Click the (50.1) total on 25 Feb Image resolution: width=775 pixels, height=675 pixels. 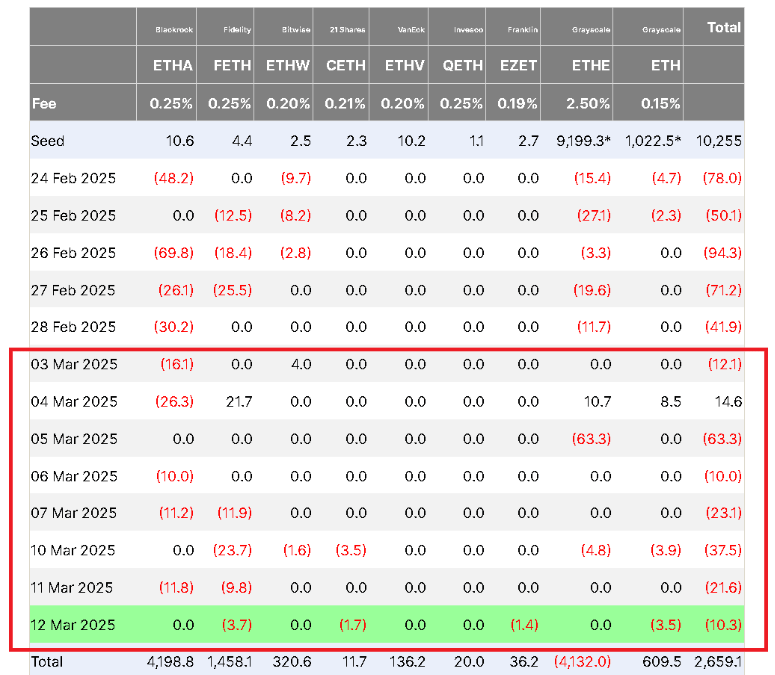(722, 215)
